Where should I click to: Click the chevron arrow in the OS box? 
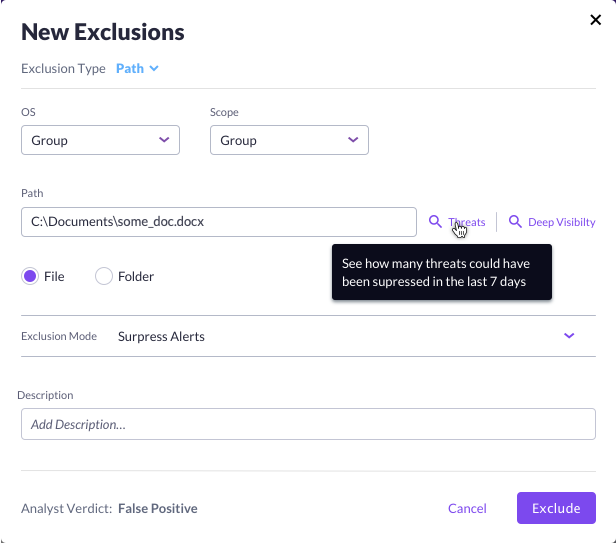point(164,140)
